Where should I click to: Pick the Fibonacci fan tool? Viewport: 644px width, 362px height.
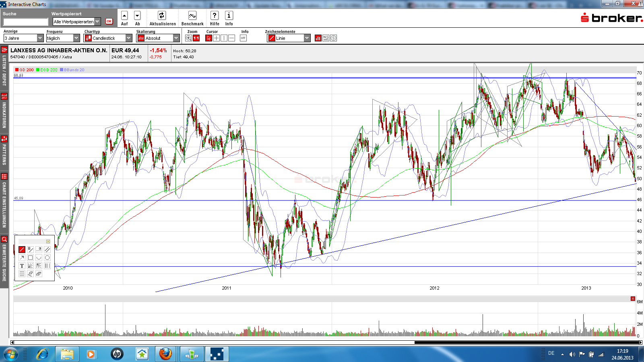tap(30, 265)
